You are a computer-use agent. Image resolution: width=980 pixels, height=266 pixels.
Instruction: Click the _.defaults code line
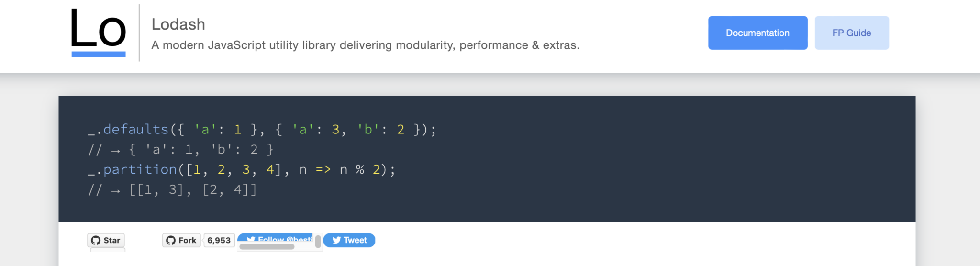point(262,130)
